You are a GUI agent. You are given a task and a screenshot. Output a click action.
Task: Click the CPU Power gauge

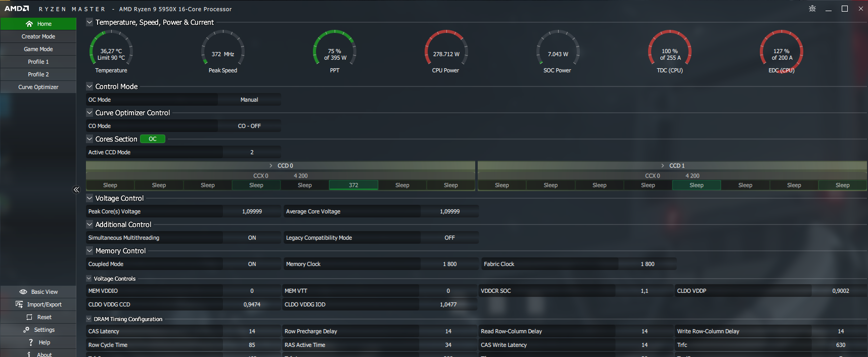[x=446, y=52]
